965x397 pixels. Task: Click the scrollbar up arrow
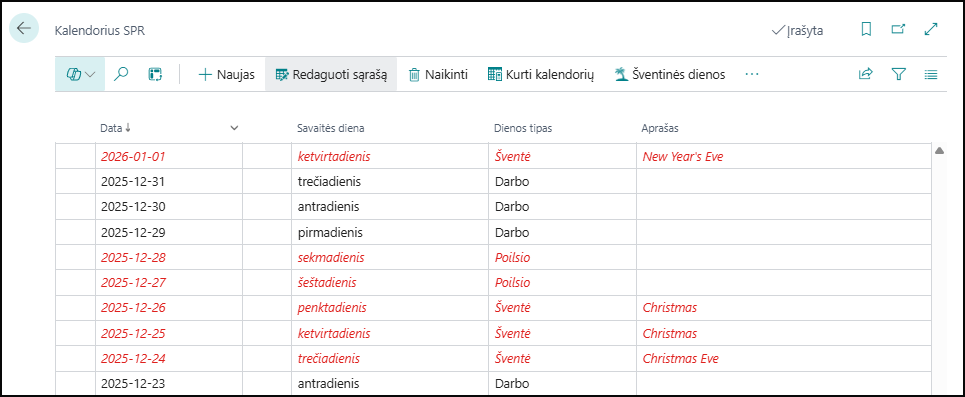coord(940,151)
